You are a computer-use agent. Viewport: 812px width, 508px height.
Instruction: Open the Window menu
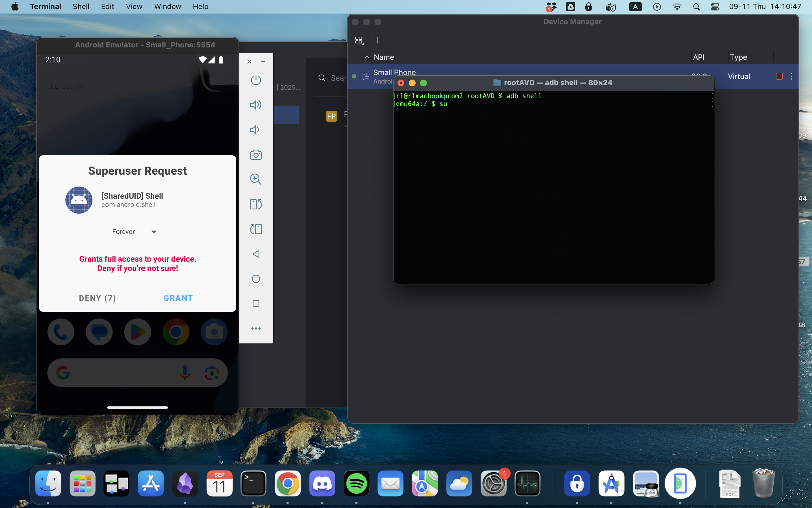click(167, 6)
